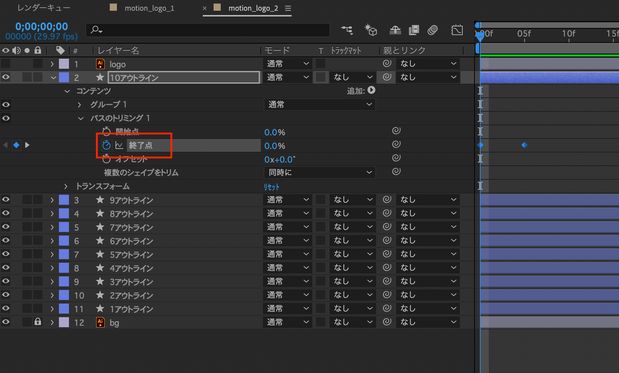Click the モード column header
This screenshot has height=373, width=619.
click(x=277, y=51)
